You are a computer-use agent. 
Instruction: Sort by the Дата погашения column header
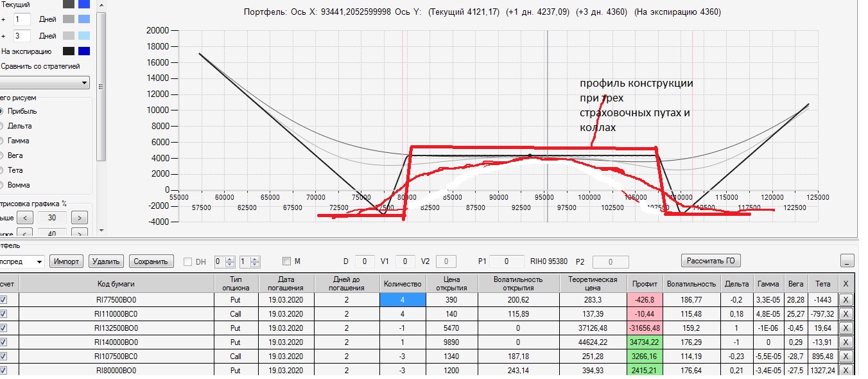(286, 283)
